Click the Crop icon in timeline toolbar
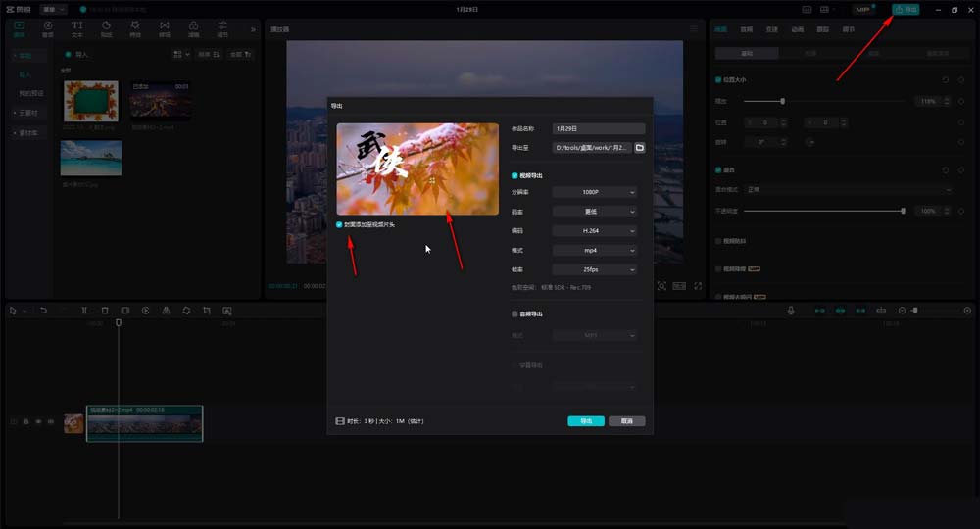Image resolution: width=980 pixels, height=529 pixels. (x=207, y=311)
